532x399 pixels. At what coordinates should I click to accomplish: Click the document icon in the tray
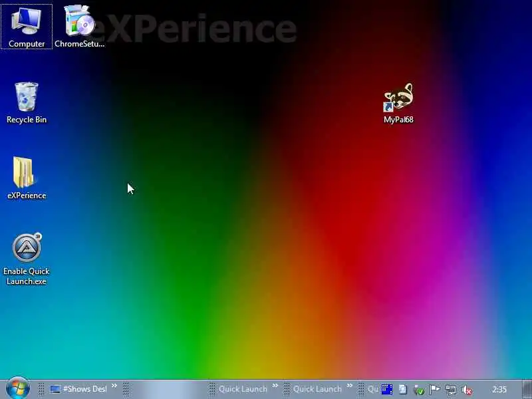(x=403, y=389)
